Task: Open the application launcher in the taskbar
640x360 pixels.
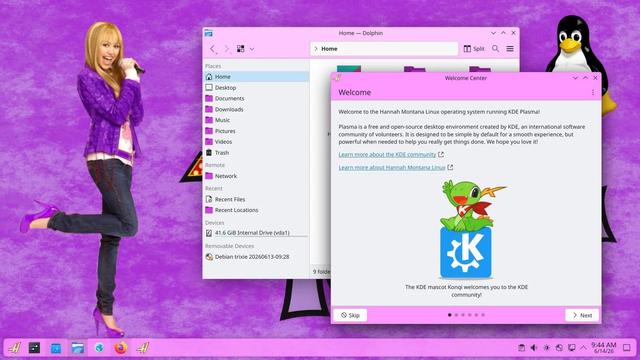Action: [14, 348]
